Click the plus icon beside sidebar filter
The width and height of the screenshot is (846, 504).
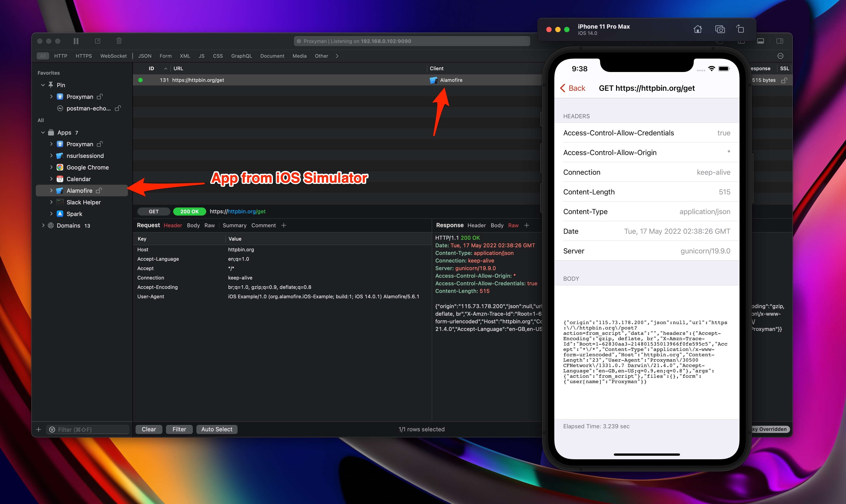coord(39,430)
